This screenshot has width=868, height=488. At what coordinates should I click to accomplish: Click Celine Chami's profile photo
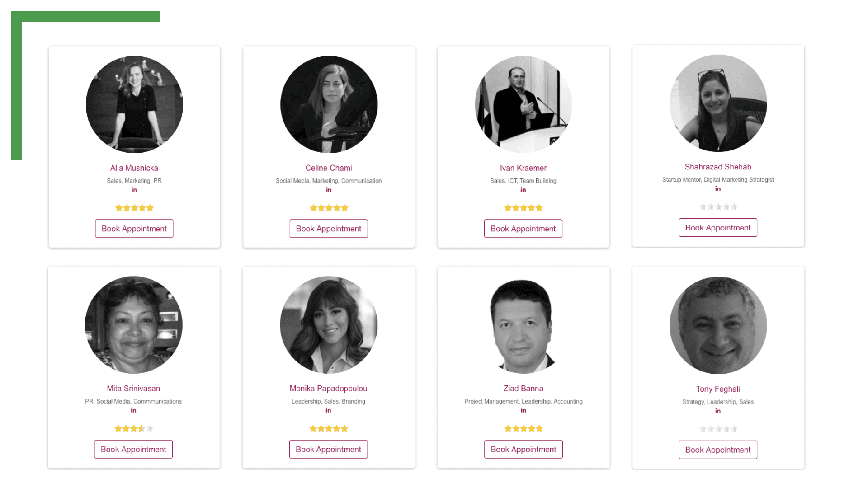[x=329, y=104]
